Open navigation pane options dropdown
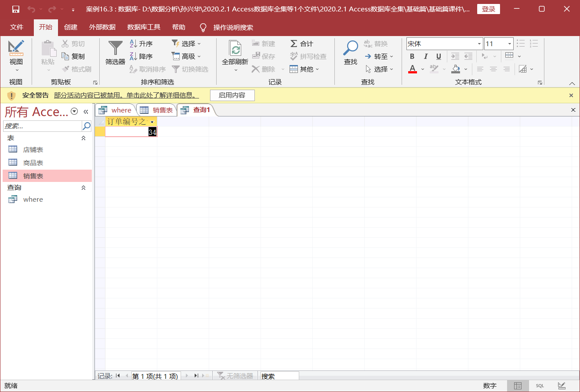The width and height of the screenshot is (580, 392). tap(74, 112)
